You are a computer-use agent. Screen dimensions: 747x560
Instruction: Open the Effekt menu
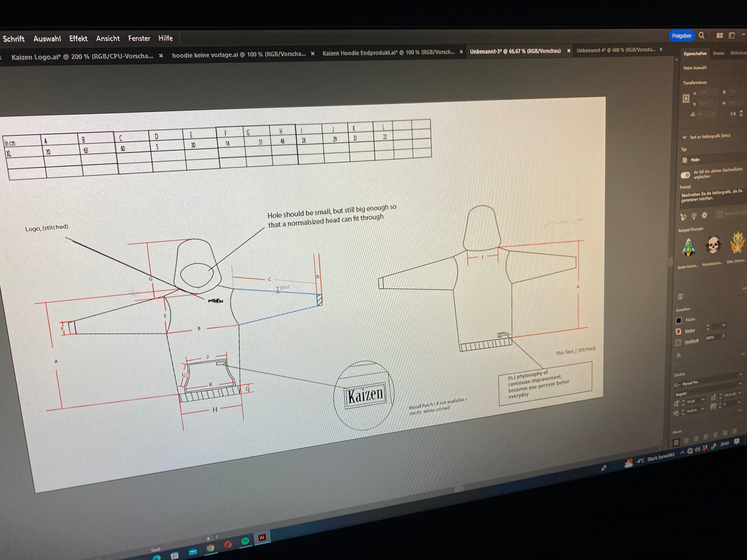(x=78, y=39)
